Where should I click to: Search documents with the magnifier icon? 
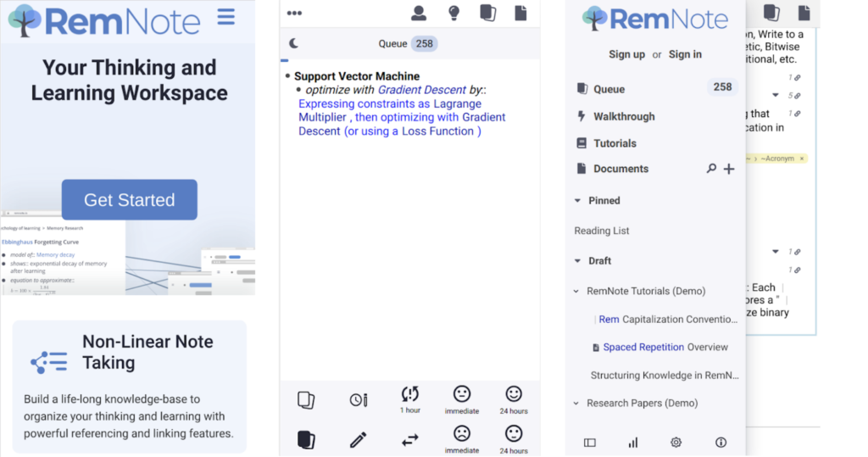711,169
